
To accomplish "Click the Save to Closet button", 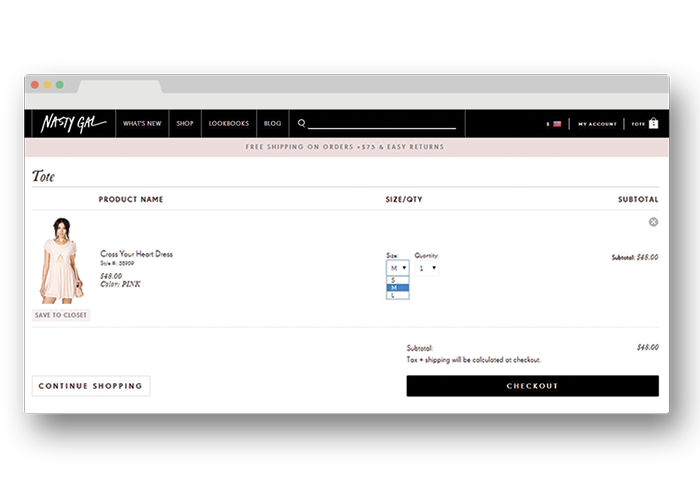I will tap(61, 315).
